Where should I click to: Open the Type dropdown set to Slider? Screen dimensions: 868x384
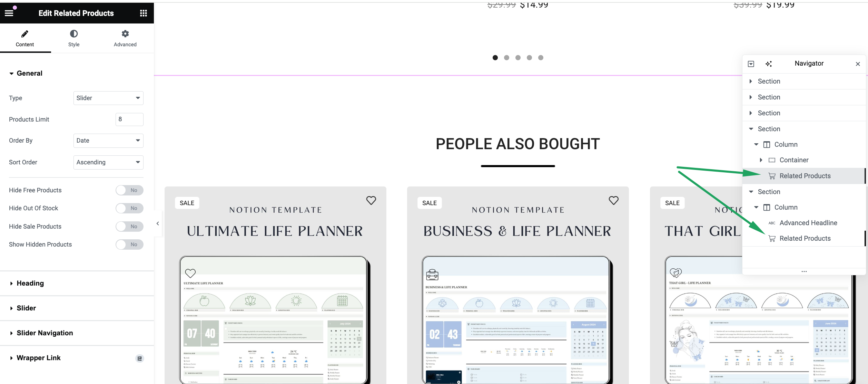point(108,98)
